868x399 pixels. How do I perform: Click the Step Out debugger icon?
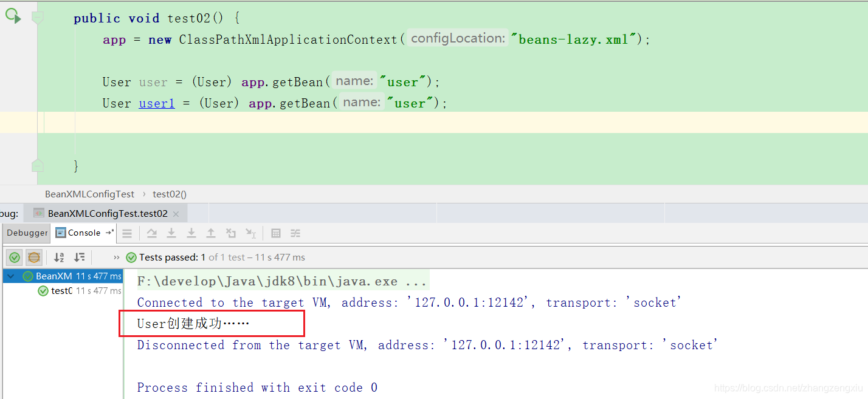(x=210, y=233)
